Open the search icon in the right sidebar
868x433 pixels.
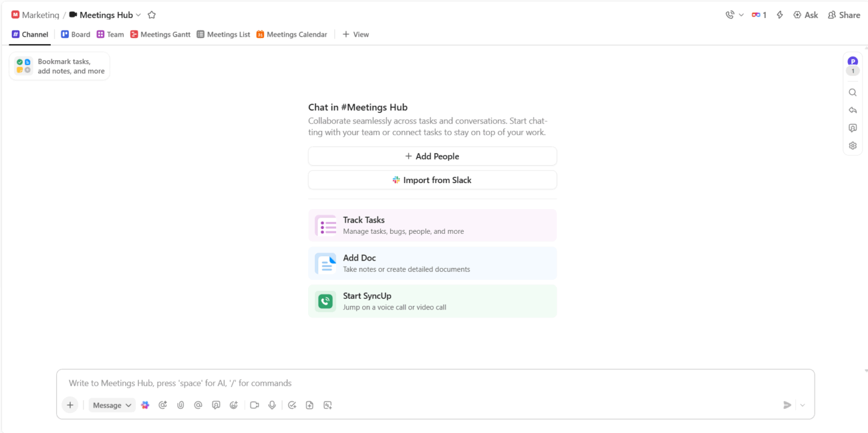(x=852, y=92)
